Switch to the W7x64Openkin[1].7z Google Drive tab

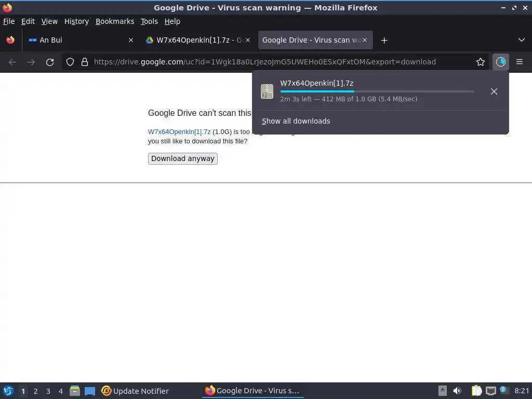[x=198, y=40]
